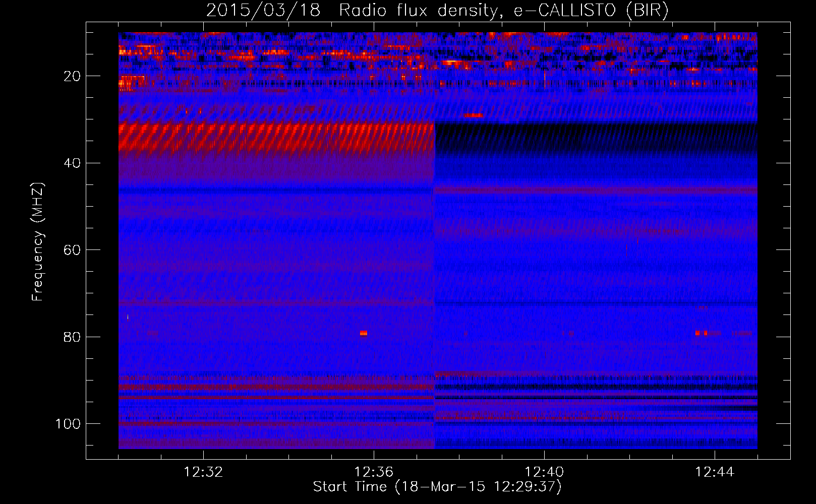The width and height of the screenshot is (816, 504).
Task: Click the 12:40 time tick label
Action: [x=544, y=472]
